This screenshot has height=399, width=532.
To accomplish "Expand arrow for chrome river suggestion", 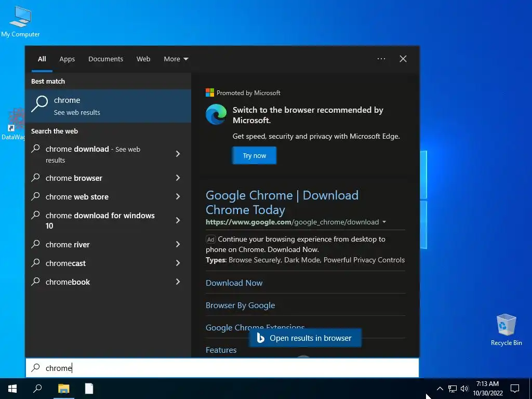I will [178, 244].
